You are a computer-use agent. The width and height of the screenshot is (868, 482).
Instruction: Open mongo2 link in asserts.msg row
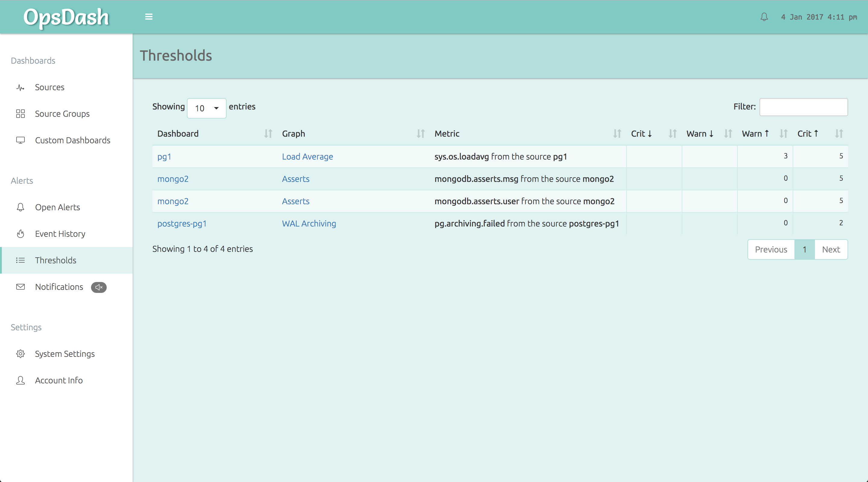point(173,179)
